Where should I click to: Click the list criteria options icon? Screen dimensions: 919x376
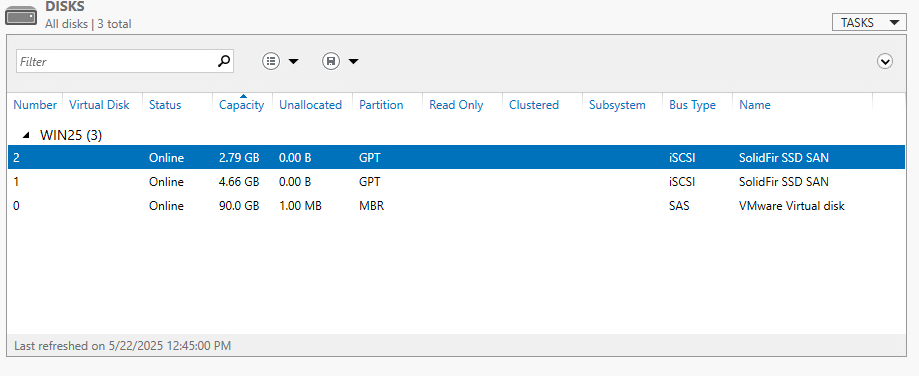pos(271,61)
